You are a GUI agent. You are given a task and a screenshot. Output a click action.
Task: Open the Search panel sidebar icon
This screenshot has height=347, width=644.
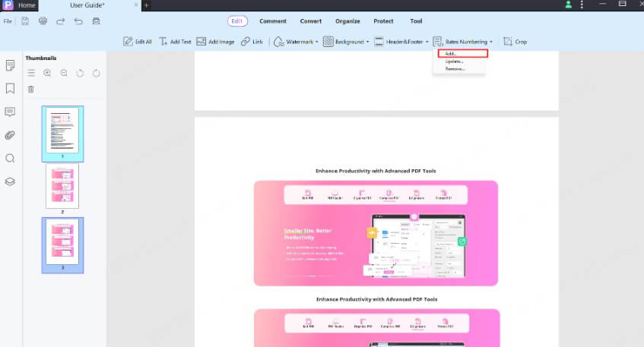[x=10, y=159]
